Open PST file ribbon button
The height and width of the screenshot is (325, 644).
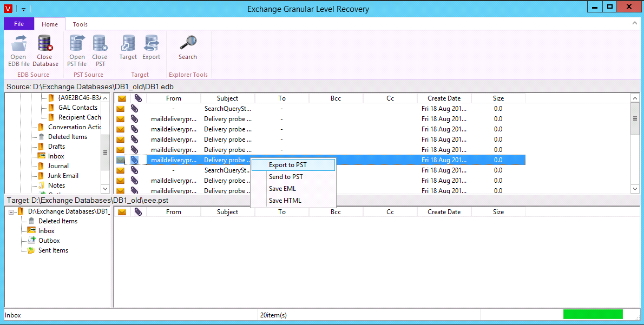tap(77, 51)
